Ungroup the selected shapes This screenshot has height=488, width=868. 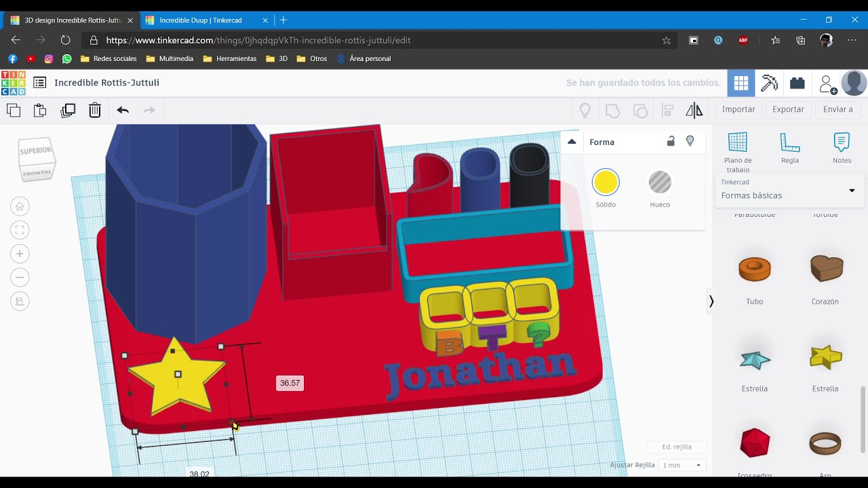640,110
